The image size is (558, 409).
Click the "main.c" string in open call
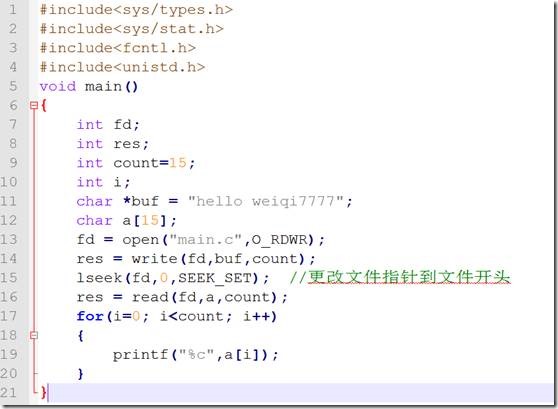(205, 240)
